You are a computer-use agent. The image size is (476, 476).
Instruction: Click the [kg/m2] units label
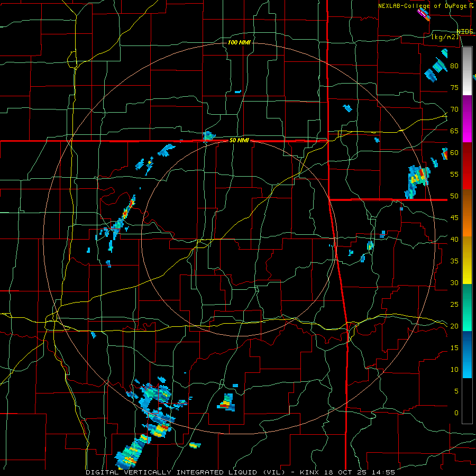click(x=445, y=36)
